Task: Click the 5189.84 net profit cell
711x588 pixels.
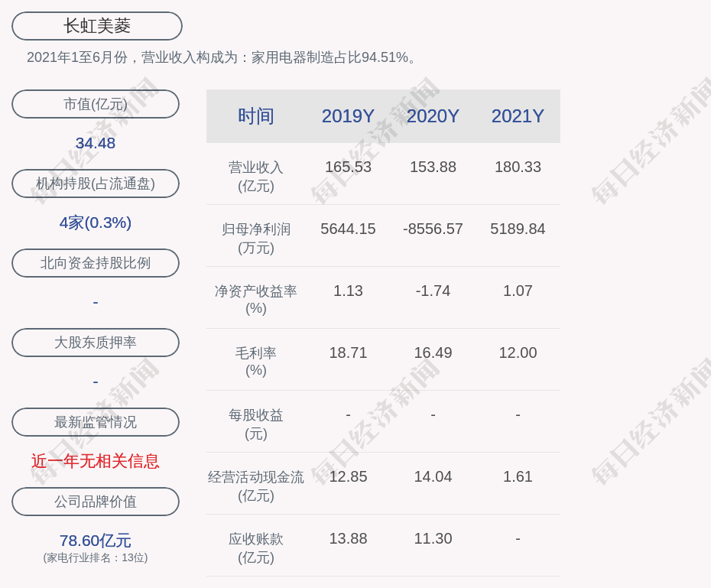Action: [518, 229]
